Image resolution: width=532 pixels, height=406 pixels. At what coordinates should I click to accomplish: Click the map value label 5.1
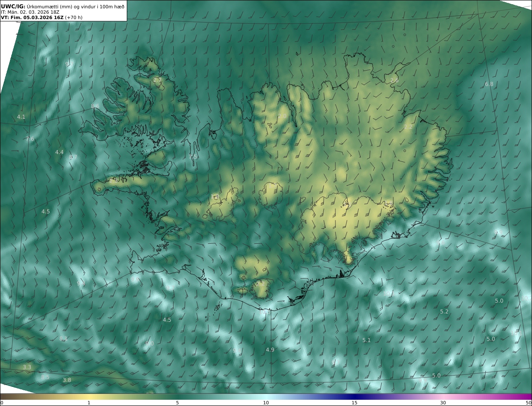tap(366, 340)
